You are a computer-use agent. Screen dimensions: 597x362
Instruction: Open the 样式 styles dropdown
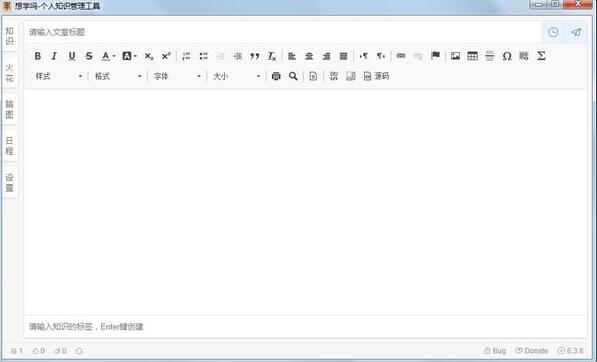(58, 76)
